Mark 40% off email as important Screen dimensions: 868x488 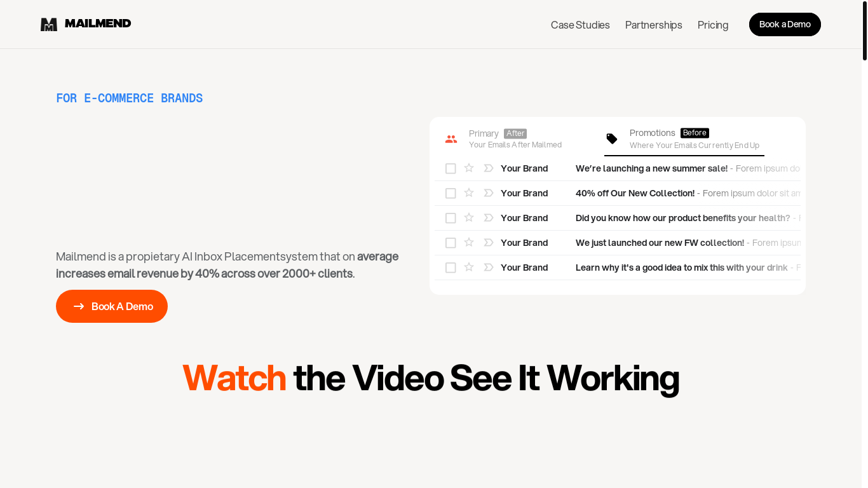[489, 193]
